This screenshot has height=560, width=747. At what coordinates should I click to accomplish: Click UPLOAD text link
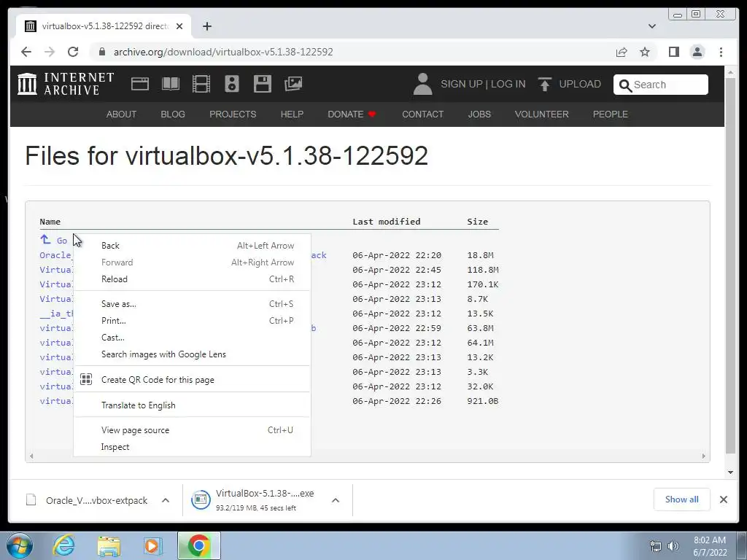[x=580, y=84]
